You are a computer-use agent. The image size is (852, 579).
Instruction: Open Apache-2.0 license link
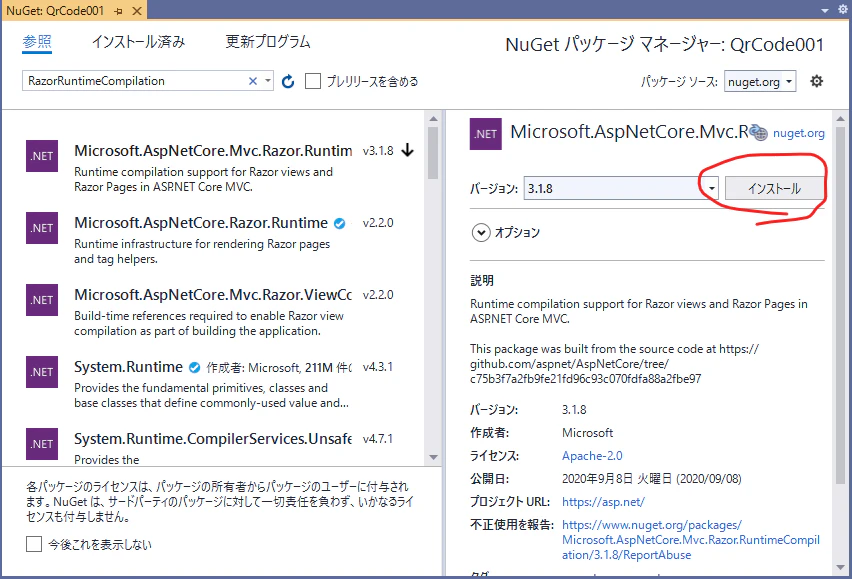pyautogui.click(x=592, y=456)
